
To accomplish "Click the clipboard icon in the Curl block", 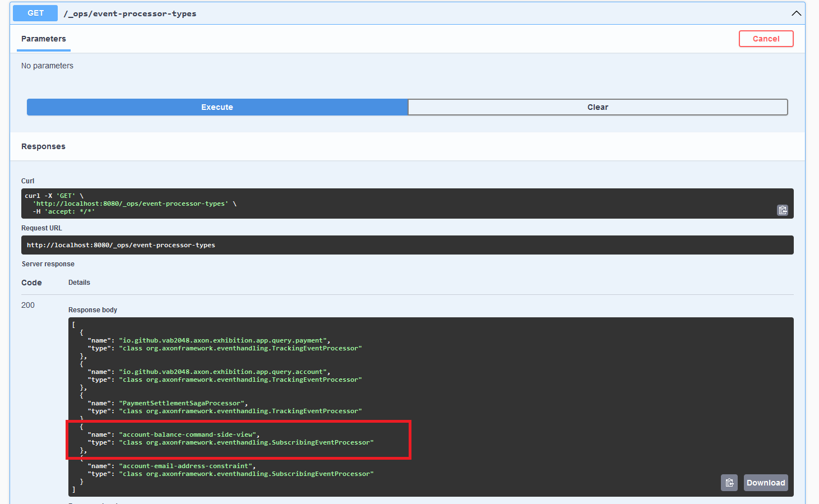I will click(x=783, y=210).
